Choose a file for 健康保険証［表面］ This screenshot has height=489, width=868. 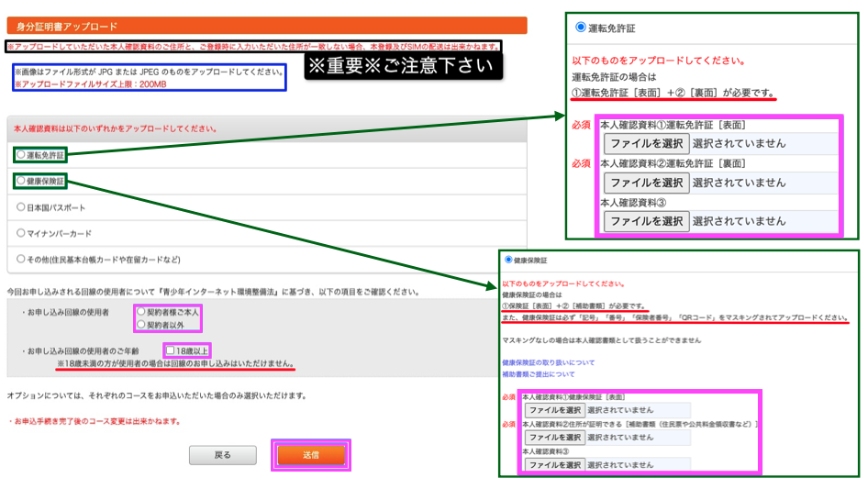coord(555,410)
